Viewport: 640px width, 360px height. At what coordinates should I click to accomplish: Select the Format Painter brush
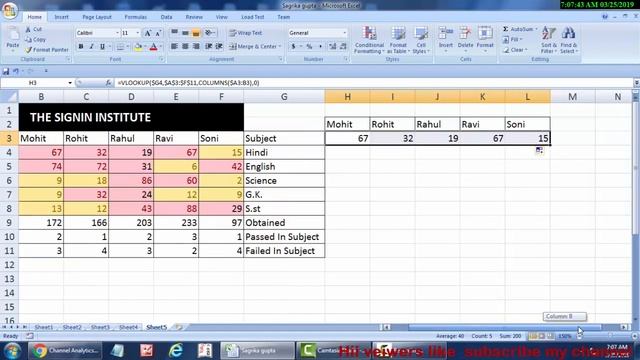point(28,50)
